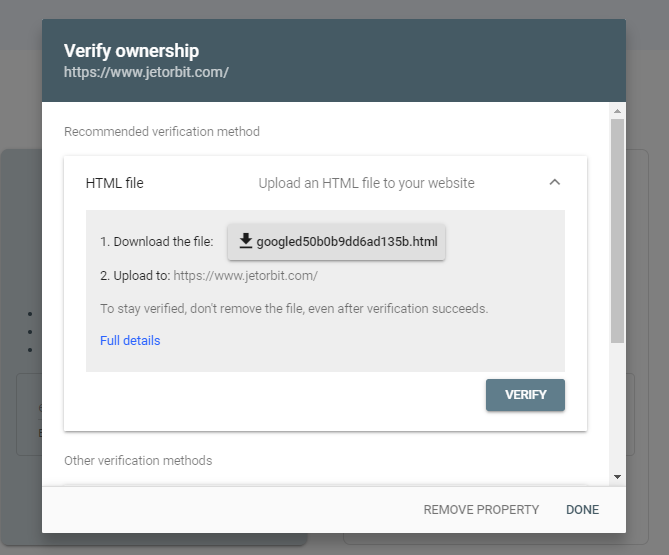
Task: Click the 'Other verification methods' label
Action: 138,461
